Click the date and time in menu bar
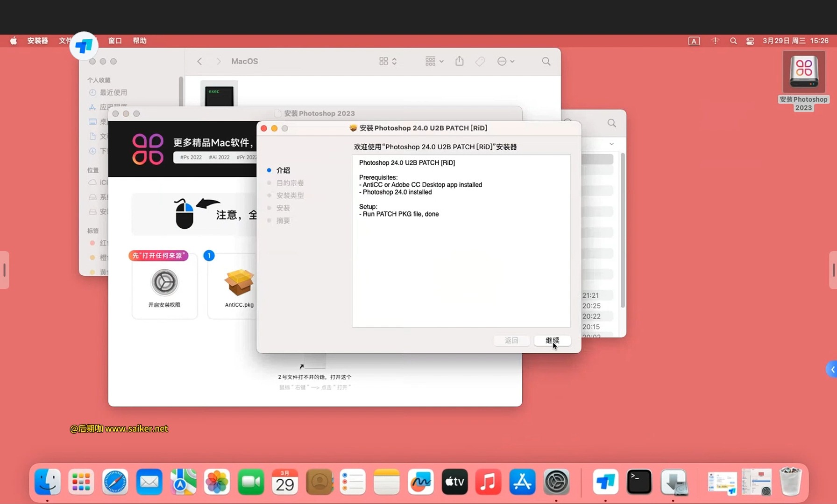Screen dimensions: 837x504 796,41
